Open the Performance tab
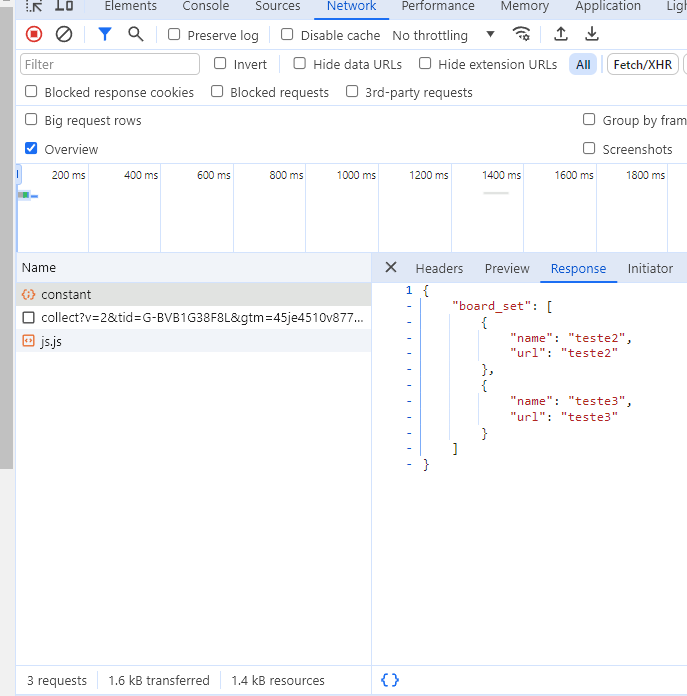This screenshot has width=687, height=696. point(438,6)
